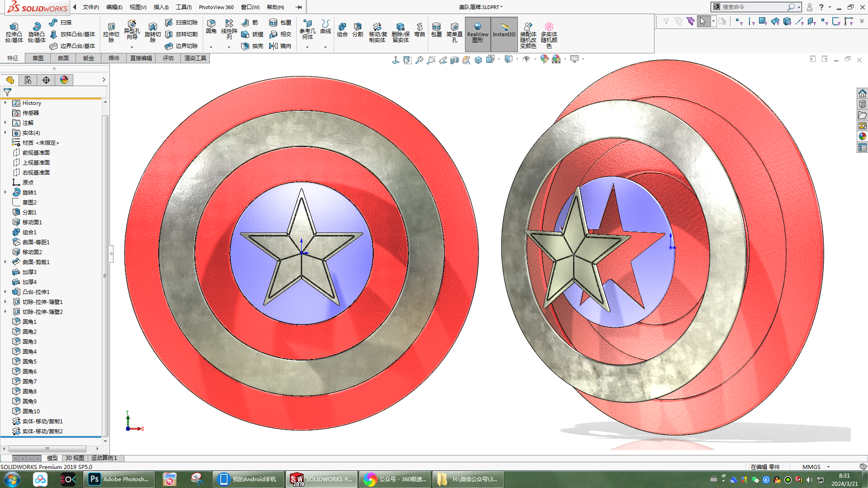Open dropdown under 参考几何体

(x=308, y=47)
